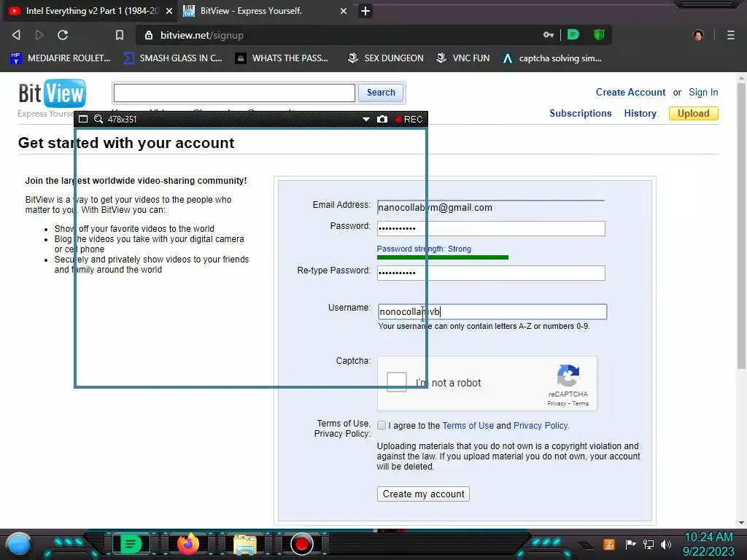Open the green chat app on the taskbar
This screenshot has width=747, height=560.
pos(131,544)
